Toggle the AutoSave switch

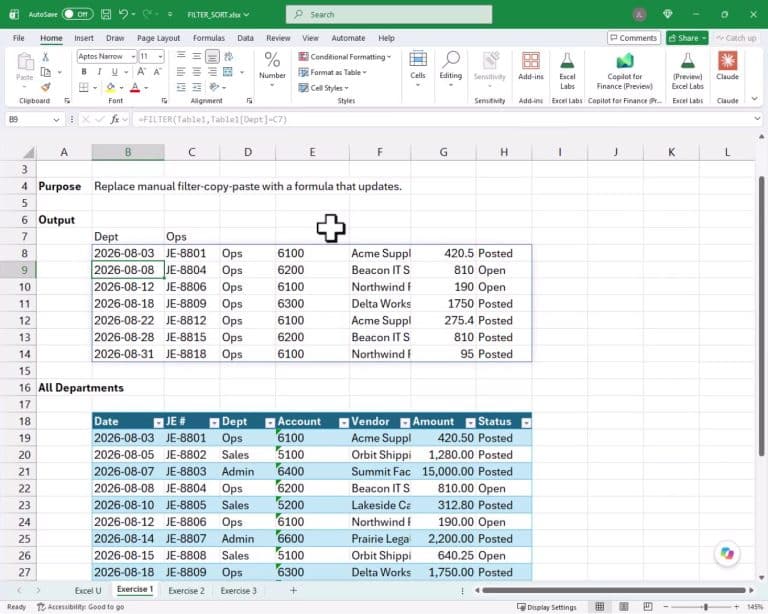coord(77,14)
